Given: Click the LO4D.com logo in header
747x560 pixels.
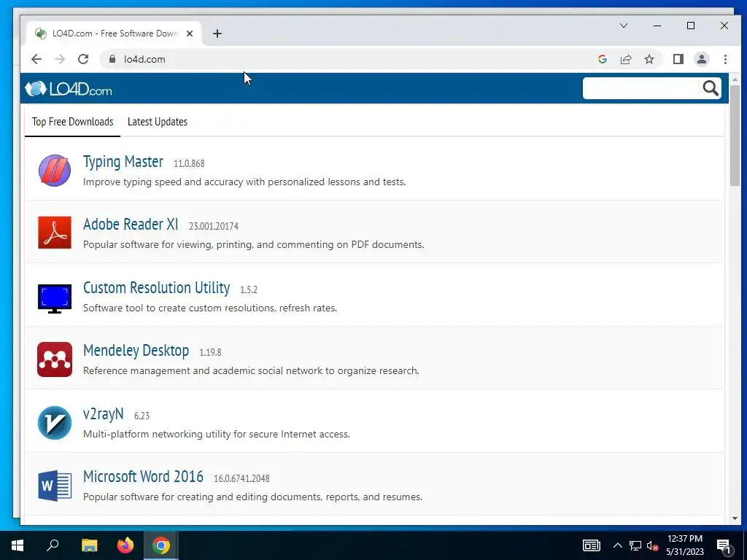Looking at the screenshot, I should point(69,88).
